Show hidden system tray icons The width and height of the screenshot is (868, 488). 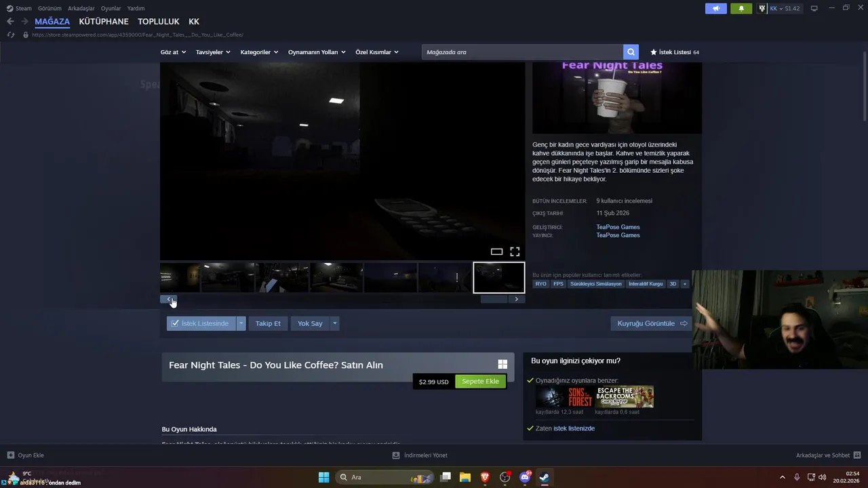tap(782, 477)
